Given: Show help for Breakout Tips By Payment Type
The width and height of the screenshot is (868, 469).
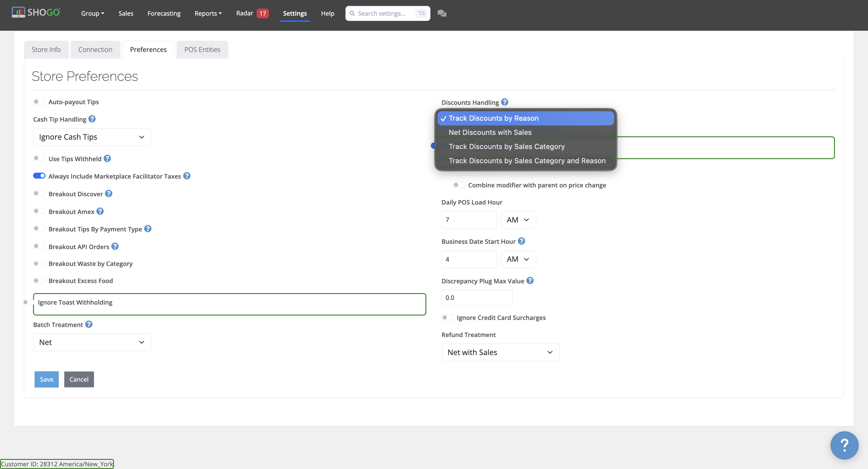Looking at the screenshot, I should pos(148,229).
